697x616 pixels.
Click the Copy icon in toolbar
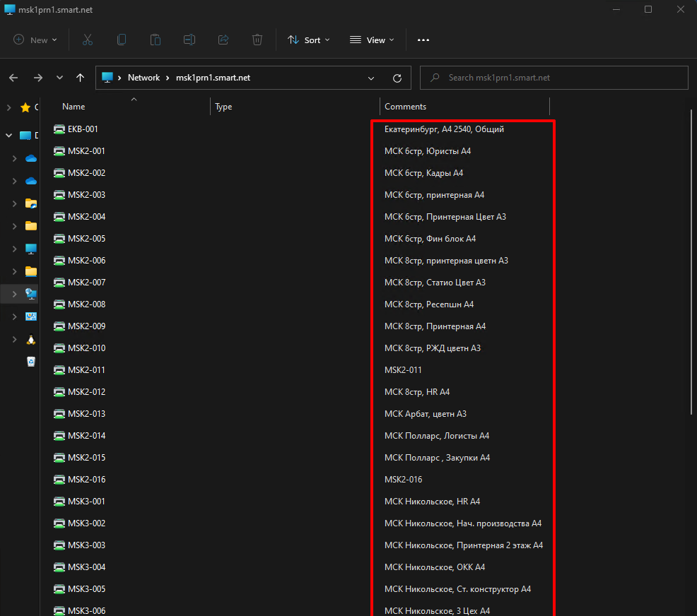tap(122, 40)
